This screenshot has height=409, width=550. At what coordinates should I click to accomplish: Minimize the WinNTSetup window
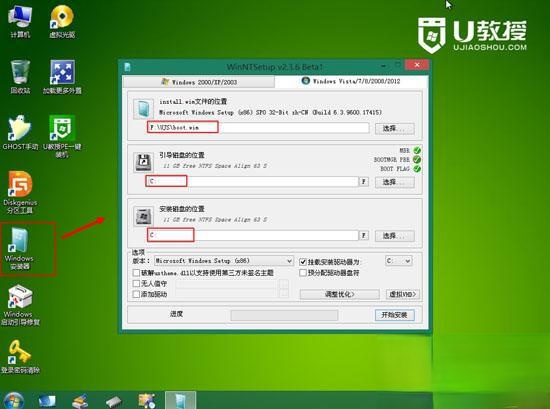[x=384, y=66]
